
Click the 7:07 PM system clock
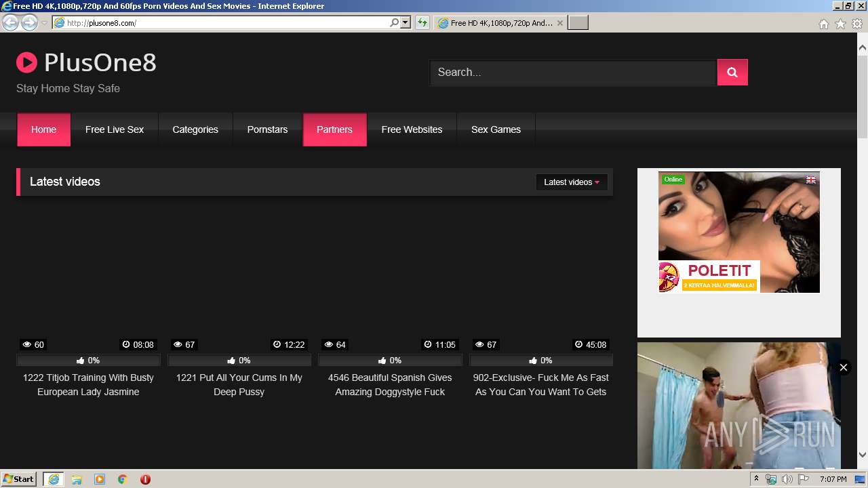[833, 479]
